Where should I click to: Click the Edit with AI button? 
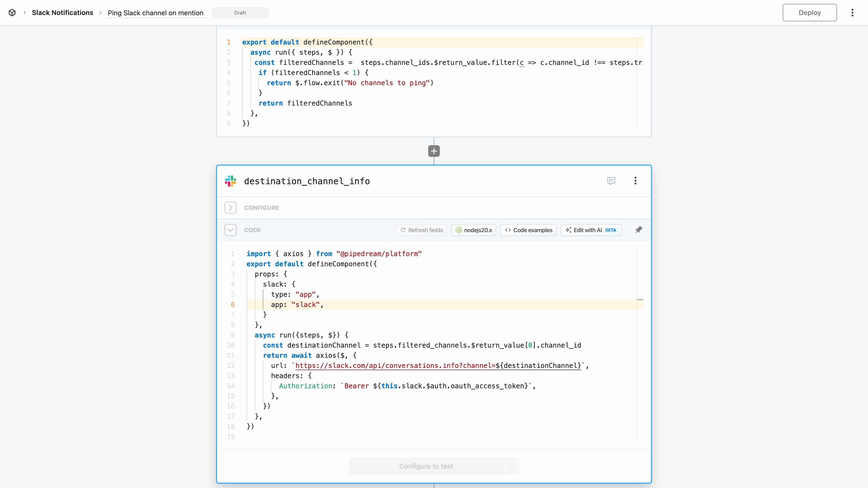(591, 230)
